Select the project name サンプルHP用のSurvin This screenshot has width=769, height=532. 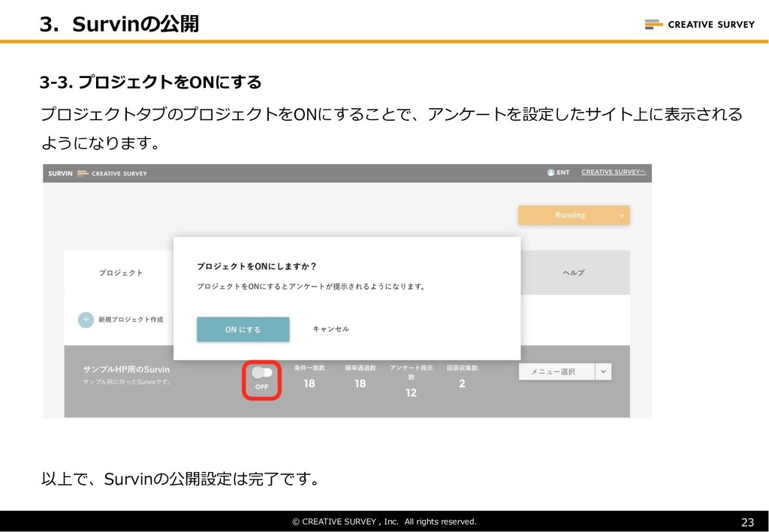coord(126,369)
